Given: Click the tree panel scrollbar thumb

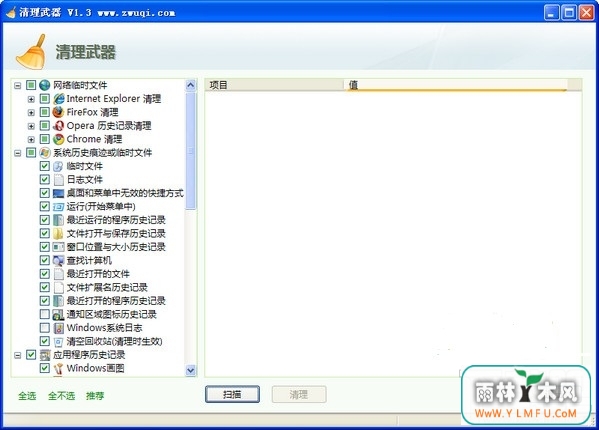Looking at the screenshot, I should click(191, 151).
